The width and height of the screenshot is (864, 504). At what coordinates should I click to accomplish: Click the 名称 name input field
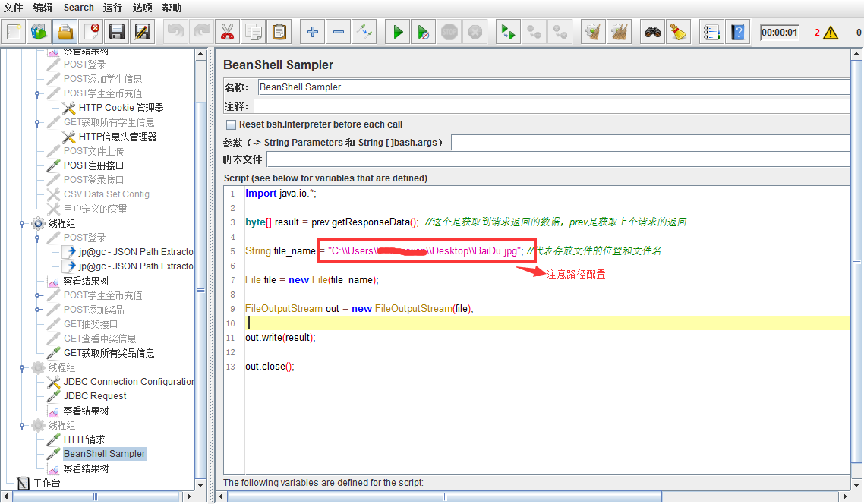pos(553,87)
